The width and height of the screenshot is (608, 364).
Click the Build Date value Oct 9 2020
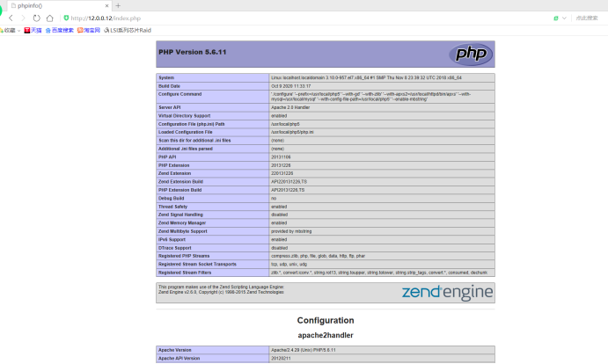click(x=291, y=86)
